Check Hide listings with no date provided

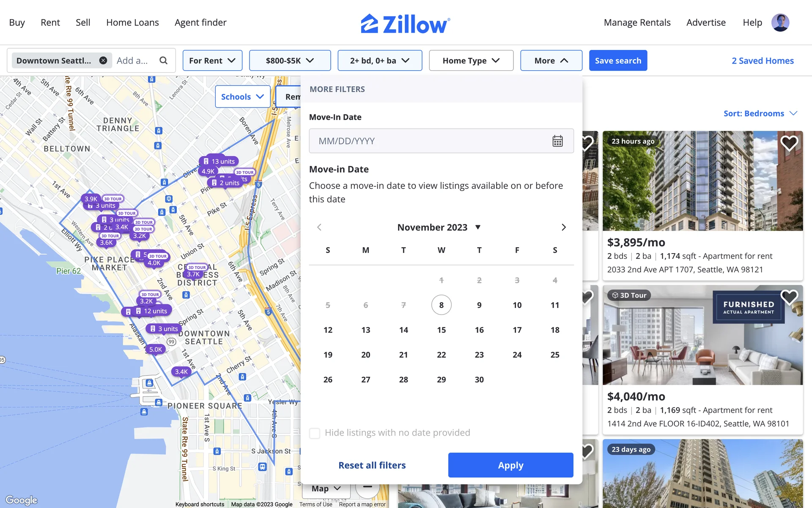pyautogui.click(x=315, y=433)
